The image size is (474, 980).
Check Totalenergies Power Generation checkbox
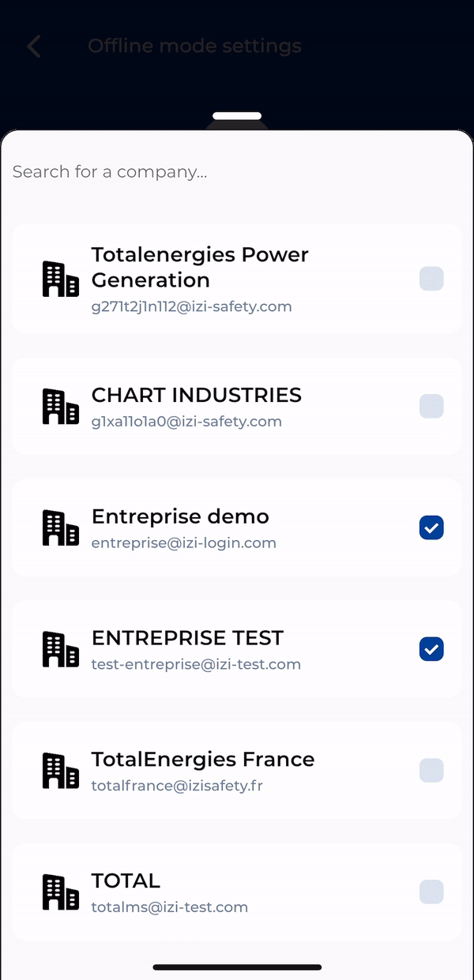point(431,279)
